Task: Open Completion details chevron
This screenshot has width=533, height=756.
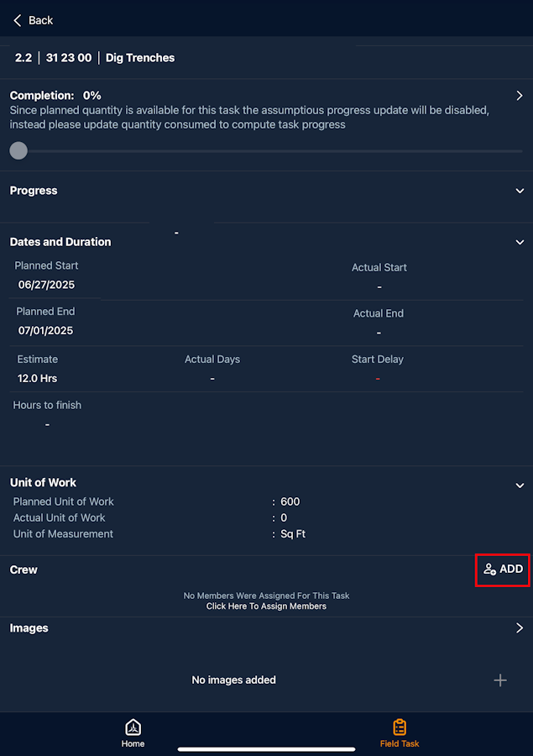Action: [x=520, y=96]
